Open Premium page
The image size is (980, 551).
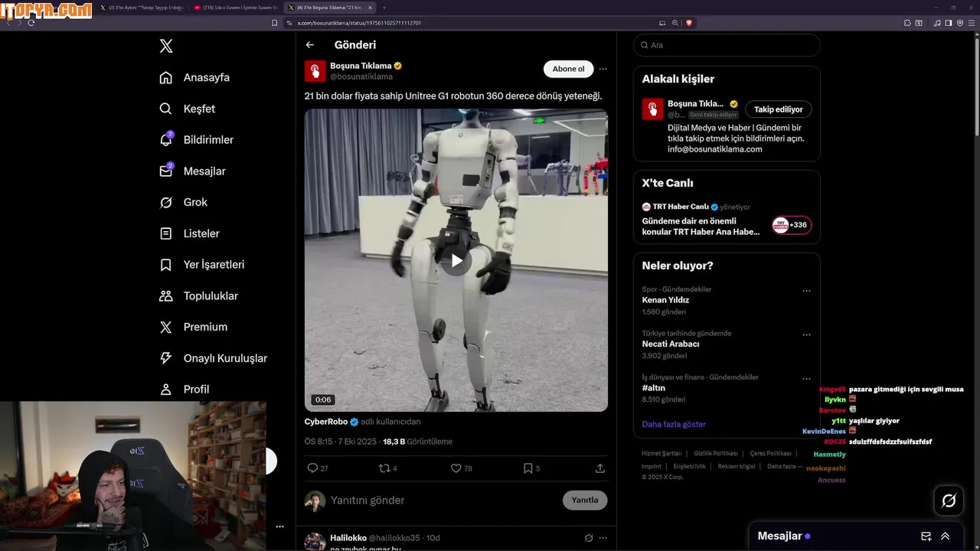pos(193,327)
